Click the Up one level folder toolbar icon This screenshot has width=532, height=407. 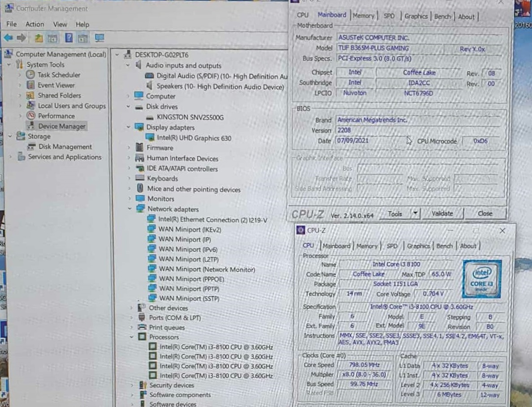(x=39, y=39)
